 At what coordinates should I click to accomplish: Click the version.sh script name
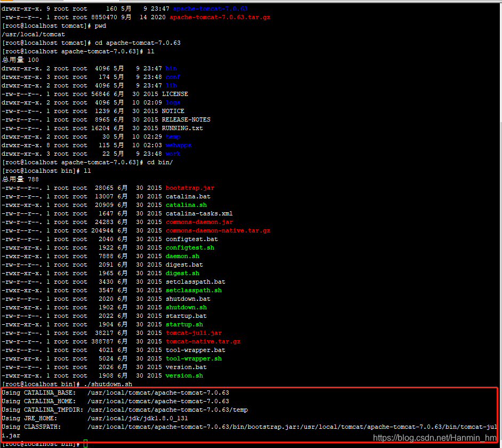184,376
